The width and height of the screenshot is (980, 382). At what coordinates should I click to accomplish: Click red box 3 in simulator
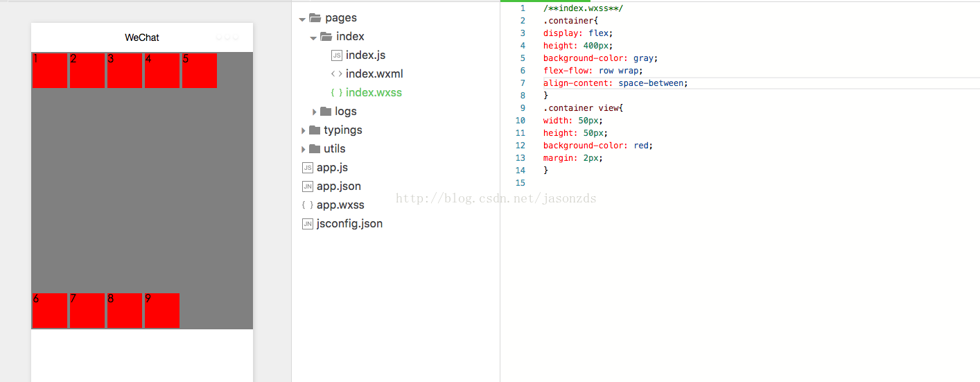coord(125,71)
